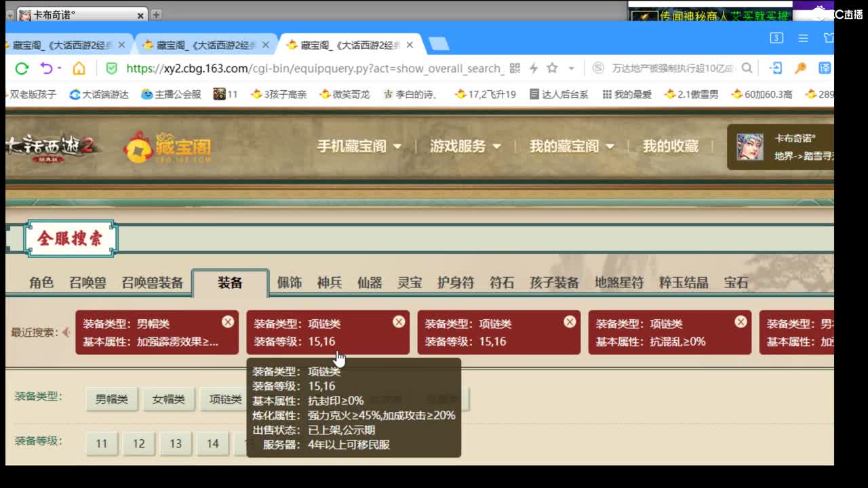868x488 pixels.
Task: Open bookmark 主播公会服
Action: [171, 94]
